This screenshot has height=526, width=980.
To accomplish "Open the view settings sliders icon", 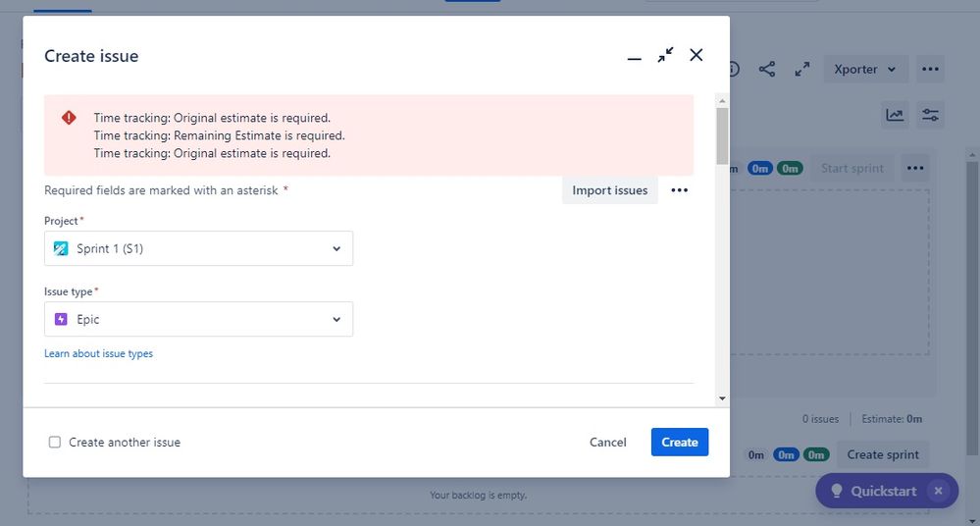I will (930, 115).
